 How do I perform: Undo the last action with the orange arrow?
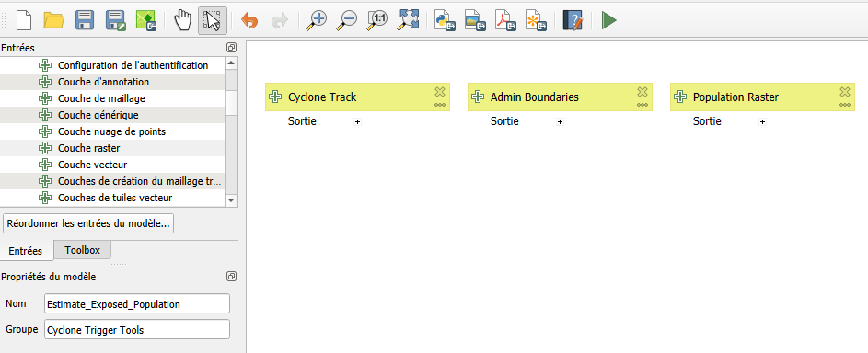click(249, 21)
